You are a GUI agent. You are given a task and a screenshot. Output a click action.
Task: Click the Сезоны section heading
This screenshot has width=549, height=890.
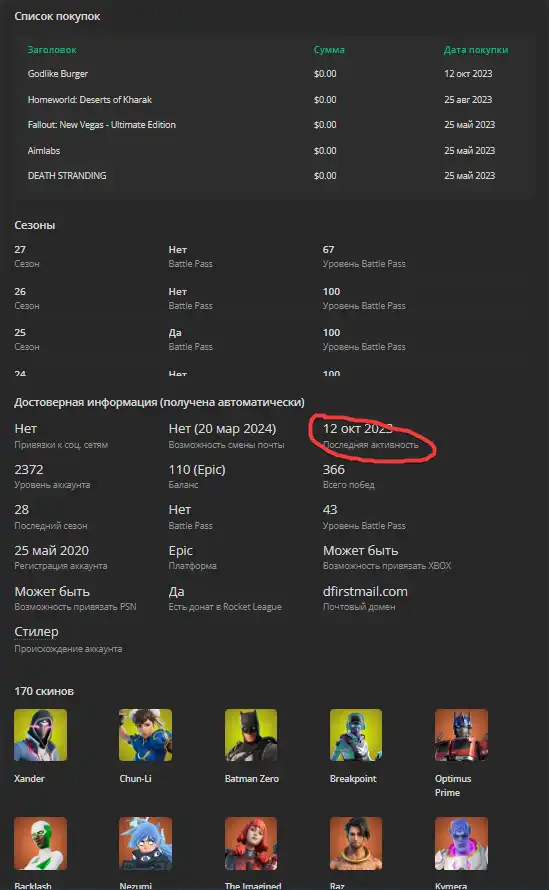coord(35,225)
